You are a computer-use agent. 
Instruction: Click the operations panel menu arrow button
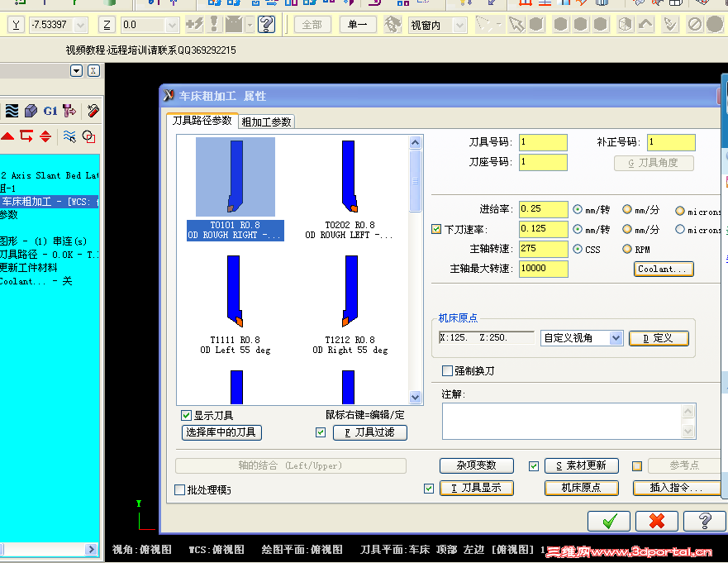77,70
